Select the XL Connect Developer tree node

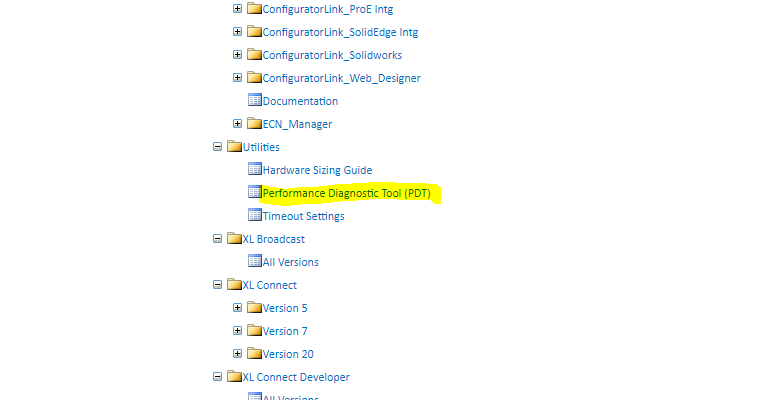click(296, 377)
